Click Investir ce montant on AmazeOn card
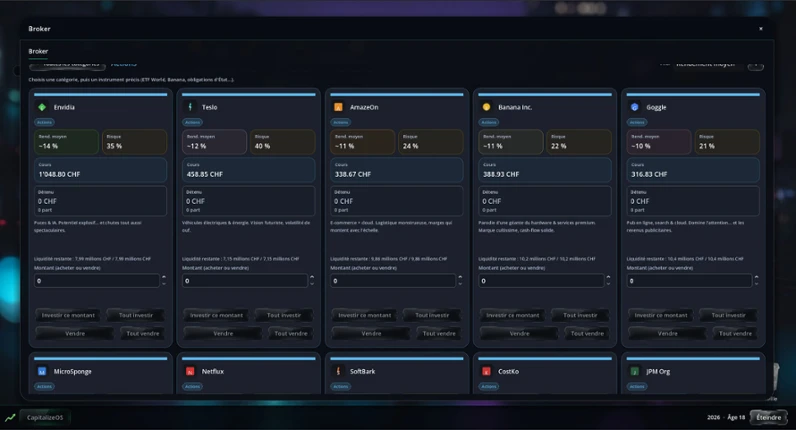This screenshot has width=796, height=430. click(365, 315)
